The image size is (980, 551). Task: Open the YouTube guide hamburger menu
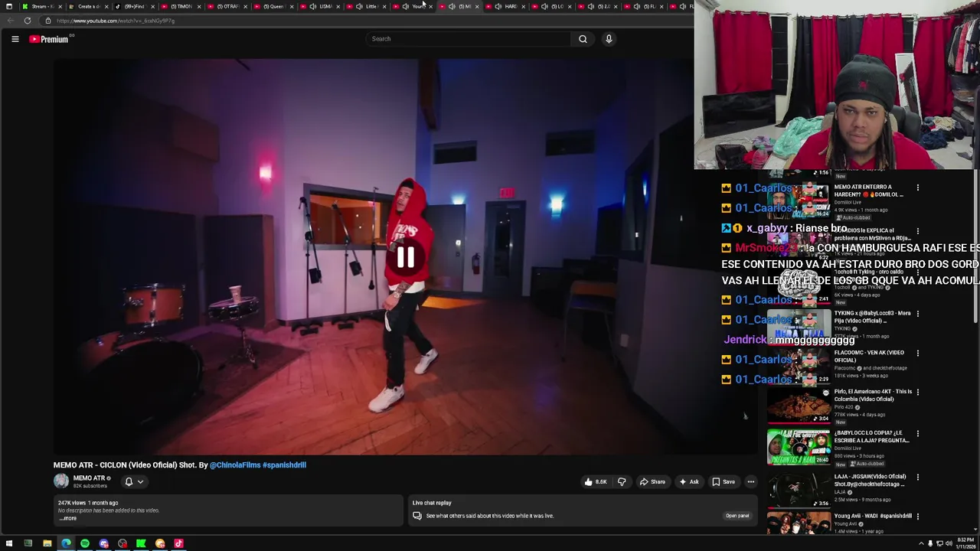(x=15, y=39)
